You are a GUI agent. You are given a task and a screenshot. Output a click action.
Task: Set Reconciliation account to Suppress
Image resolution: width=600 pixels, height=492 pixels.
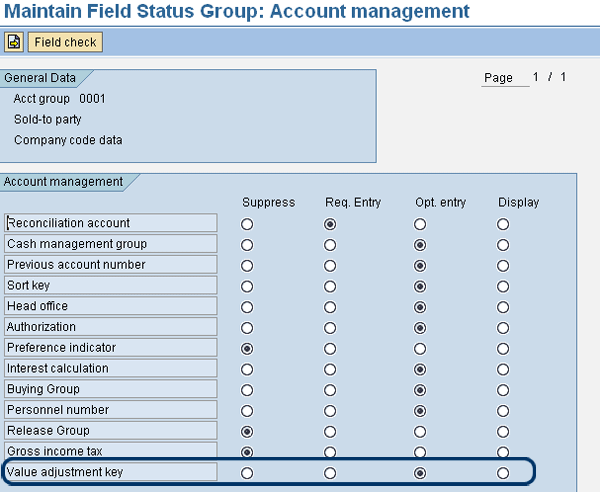(247, 224)
